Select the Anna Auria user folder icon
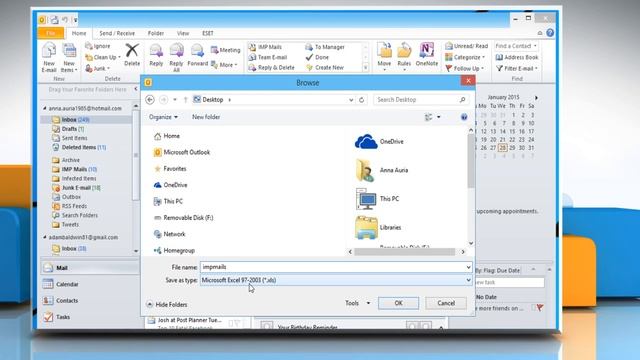Screen dimensions: 640x360 pyautogui.click(x=365, y=170)
